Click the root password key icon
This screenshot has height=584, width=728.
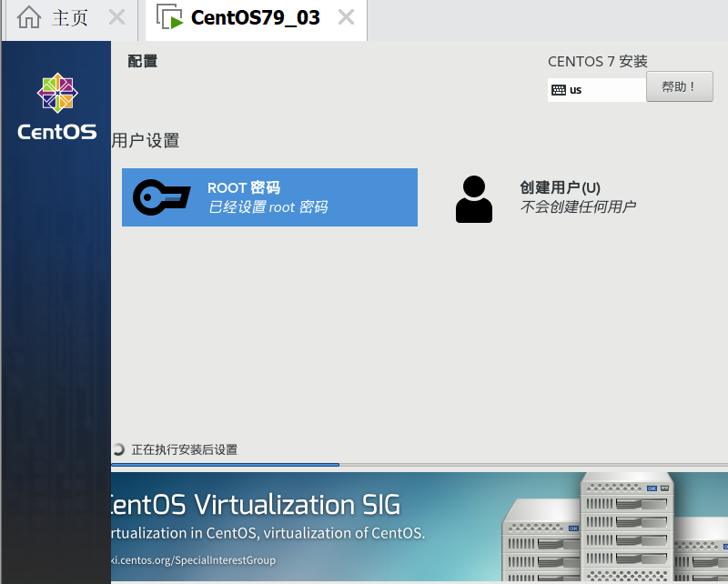coord(161,197)
